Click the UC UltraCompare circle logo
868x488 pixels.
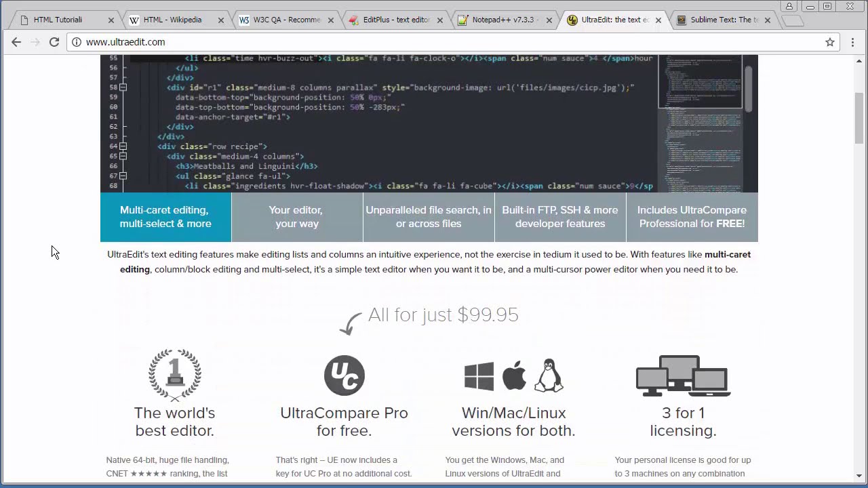(344, 375)
